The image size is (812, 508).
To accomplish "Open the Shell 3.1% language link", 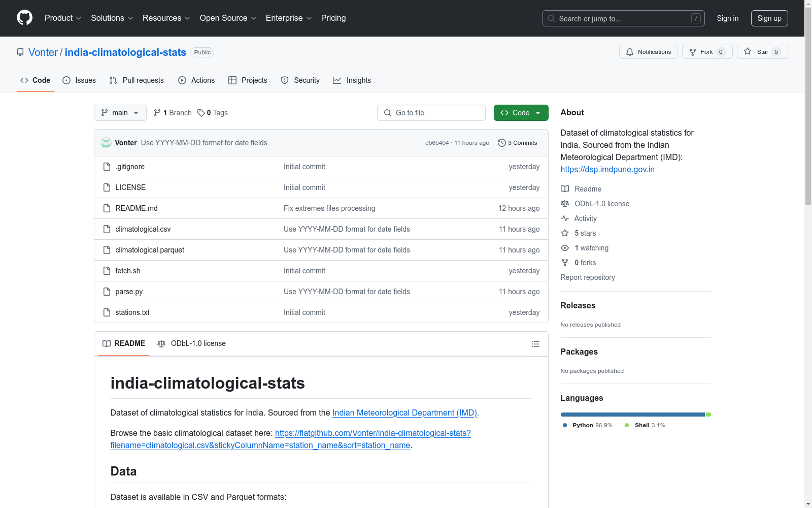I will click(x=645, y=425).
